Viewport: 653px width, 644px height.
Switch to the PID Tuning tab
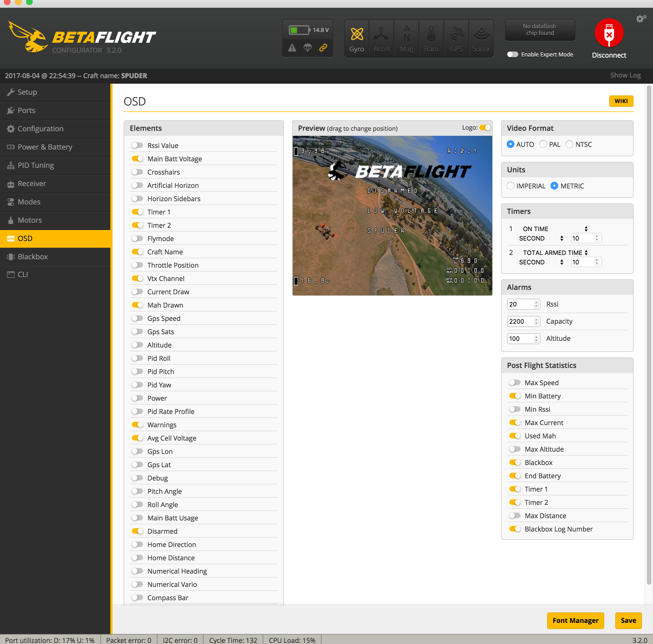coord(35,165)
